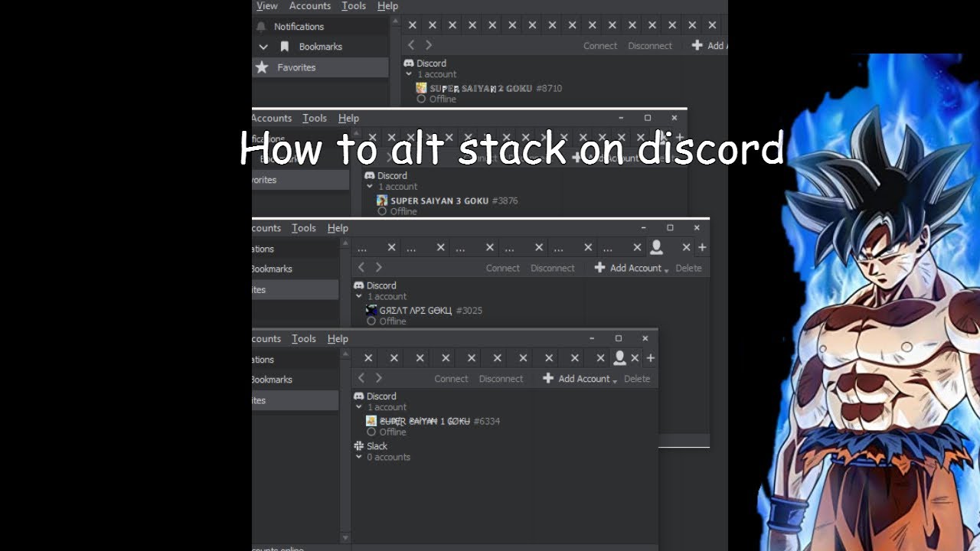
Task: Click the Notifications bell icon
Action: [262, 27]
